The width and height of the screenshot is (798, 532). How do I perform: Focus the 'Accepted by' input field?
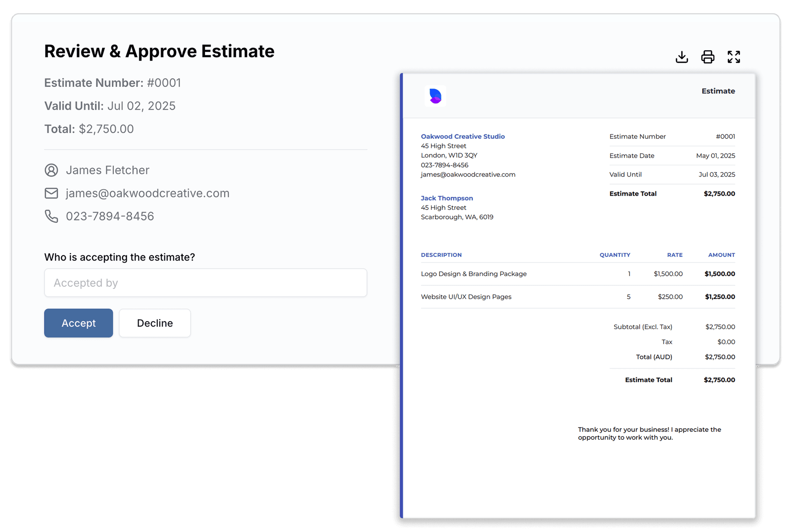(206, 283)
